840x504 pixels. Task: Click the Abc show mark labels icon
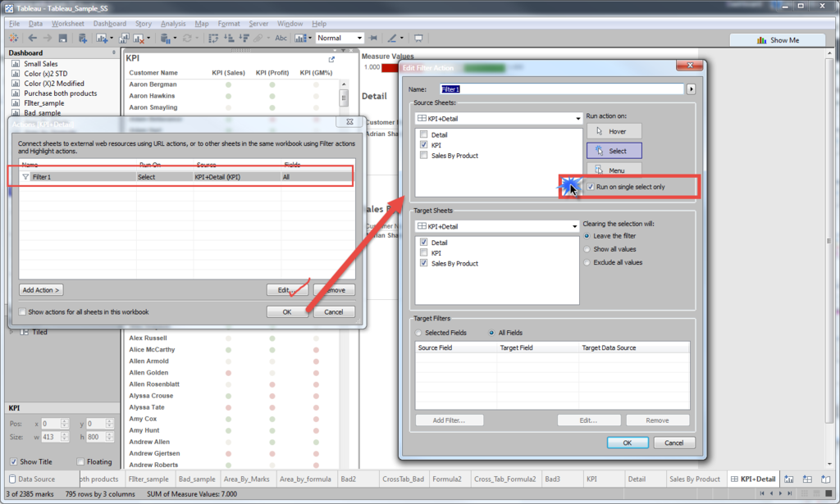[281, 38]
